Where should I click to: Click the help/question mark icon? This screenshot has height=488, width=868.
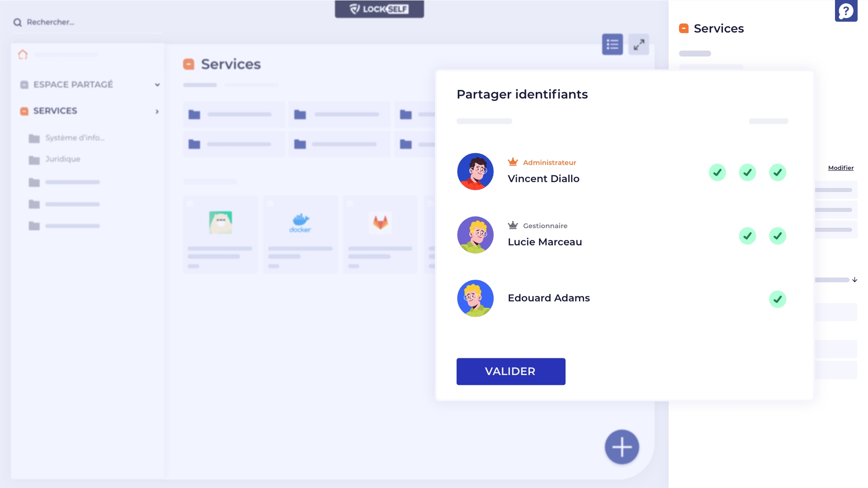tap(846, 11)
